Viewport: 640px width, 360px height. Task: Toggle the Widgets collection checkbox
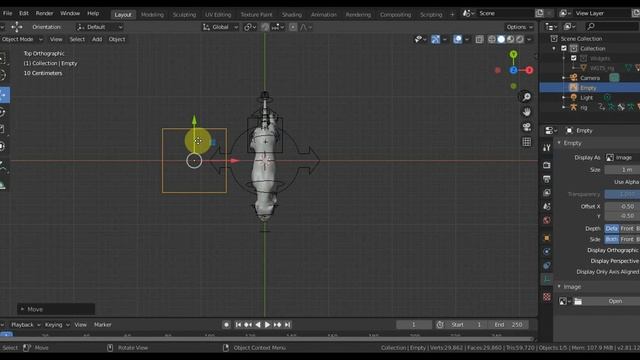(573, 58)
